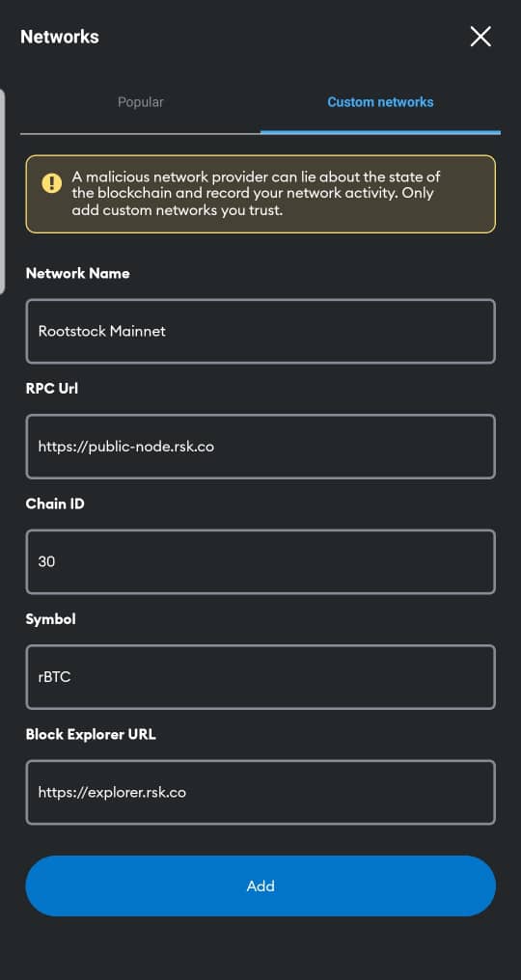Click the grey scrollbar handle on left edge

pyautogui.click(x=3, y=191)
